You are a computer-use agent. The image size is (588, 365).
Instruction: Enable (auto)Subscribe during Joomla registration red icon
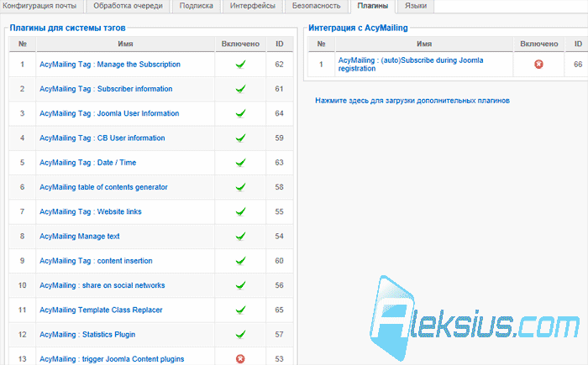point(538,65)
